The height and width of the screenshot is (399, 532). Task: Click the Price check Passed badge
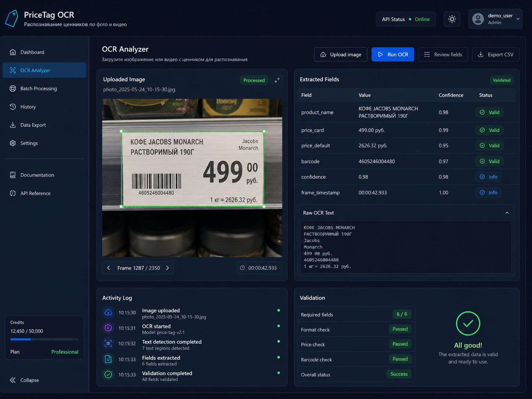(400, 344)
